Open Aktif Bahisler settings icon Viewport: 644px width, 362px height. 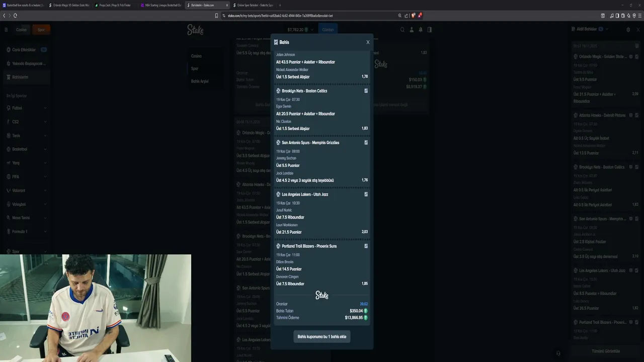pyautogui.click(x=628, y=30)
